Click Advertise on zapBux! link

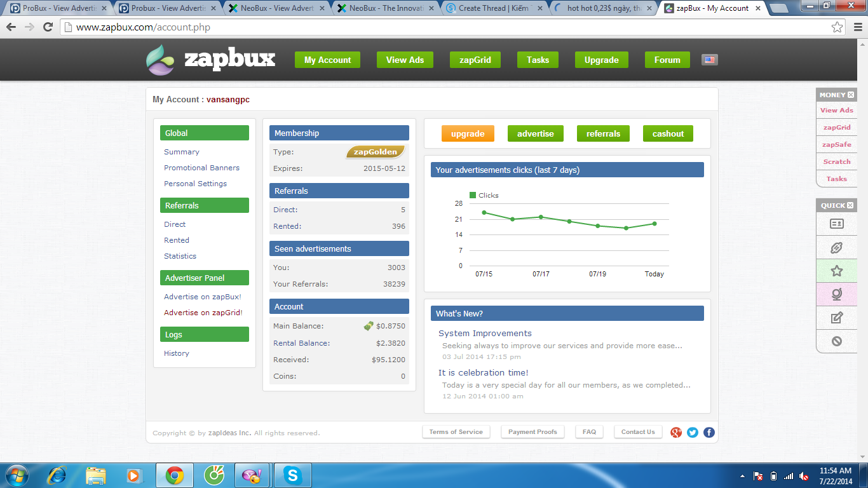(203, 297)
